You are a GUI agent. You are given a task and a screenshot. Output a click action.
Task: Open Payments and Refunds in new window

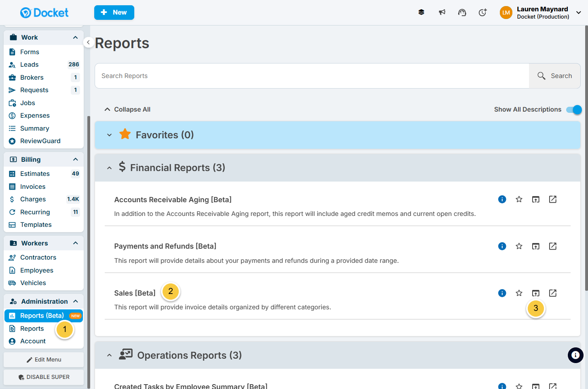pyautogui.click(x=553, y=246)
